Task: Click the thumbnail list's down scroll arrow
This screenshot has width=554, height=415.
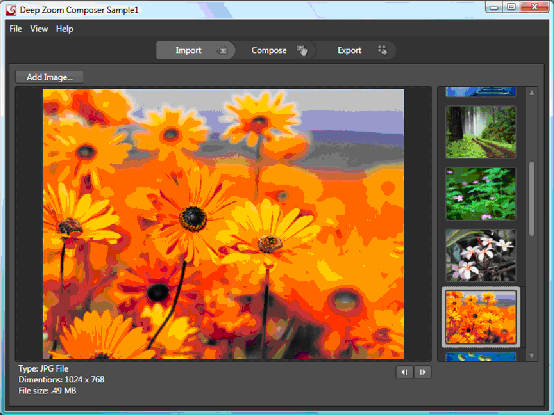Action: point(532,356)
